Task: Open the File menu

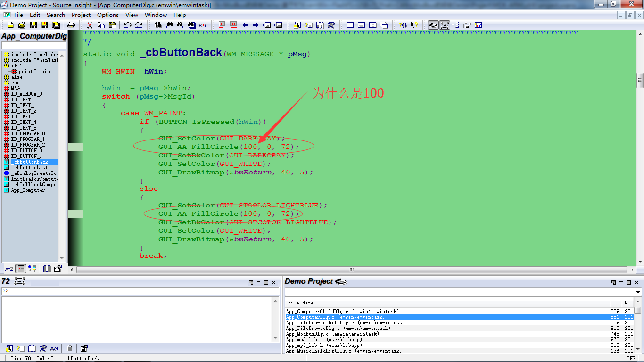Action: tap(18, 15)
